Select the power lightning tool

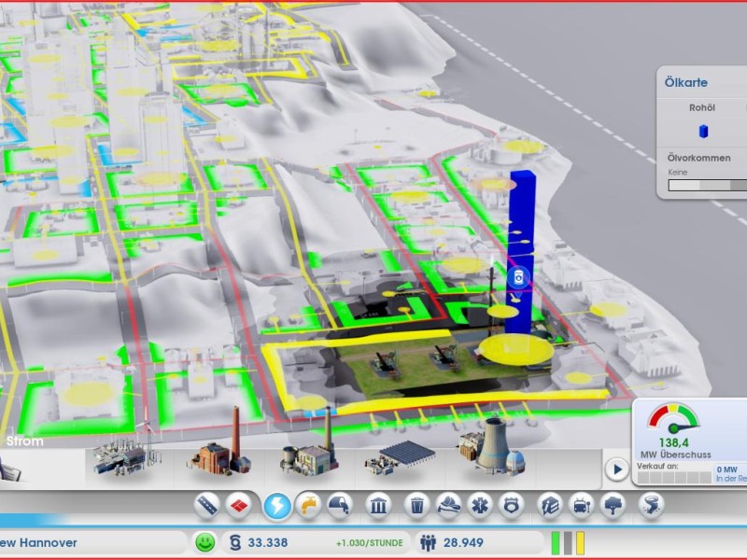pyautogui.click(x=277, y=504)
